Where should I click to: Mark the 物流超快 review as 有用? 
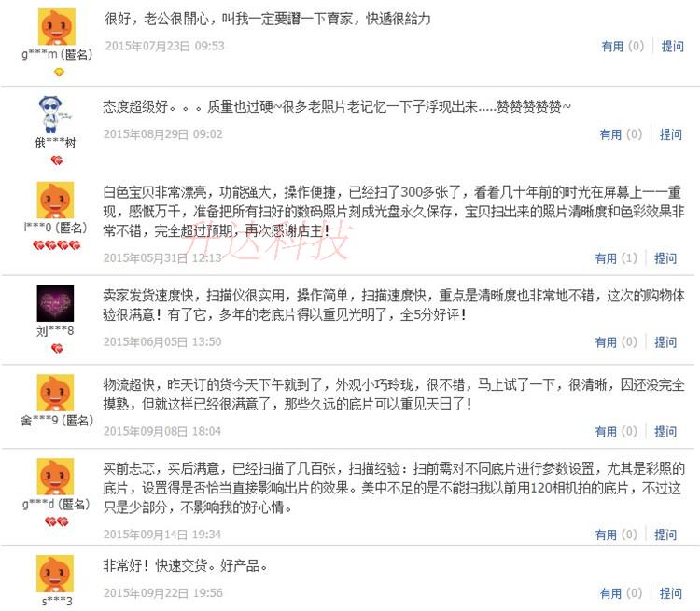[x=617, y=432]
